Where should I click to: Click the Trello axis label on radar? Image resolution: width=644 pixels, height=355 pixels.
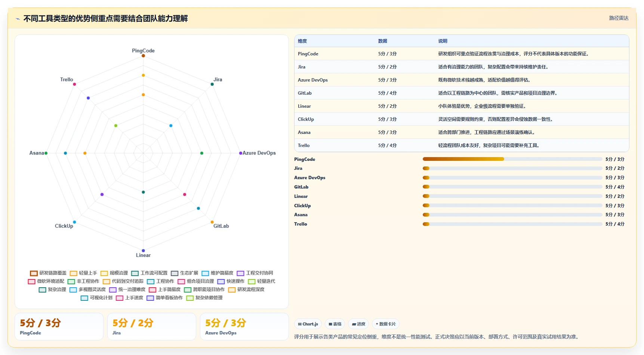pyautogui.click(x=67, y=79)
